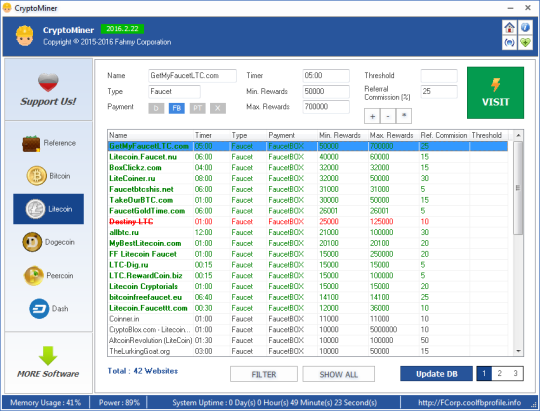Sort by the Name column header
540x411 pixels.
(x=150, y=135)
